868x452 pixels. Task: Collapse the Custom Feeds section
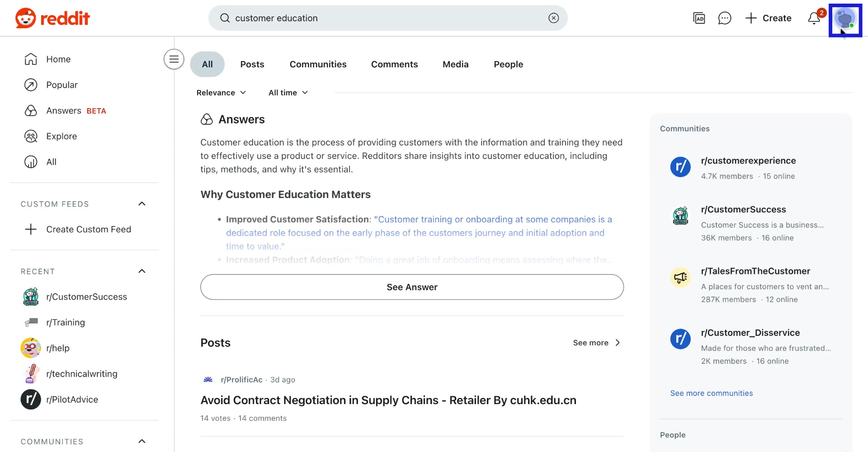point(142,204)
